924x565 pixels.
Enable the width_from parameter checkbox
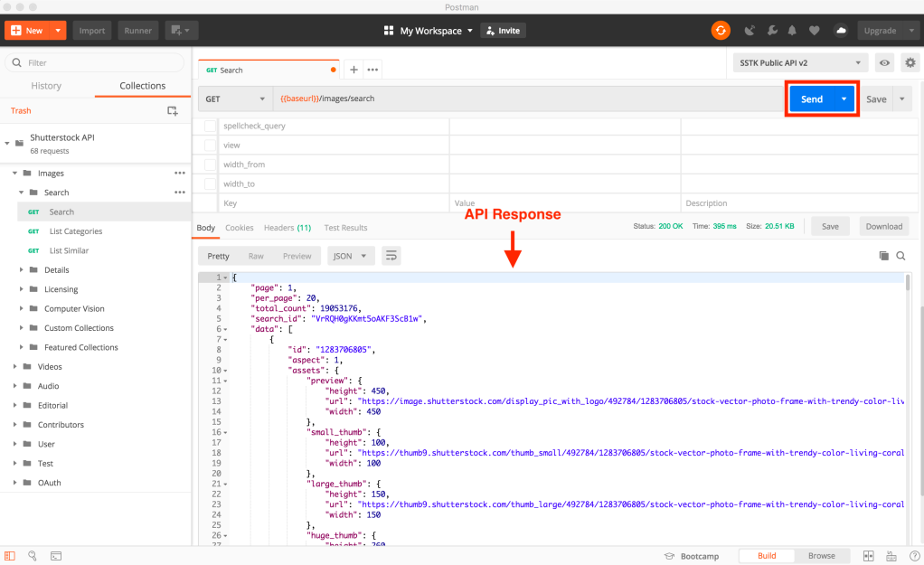[210, 165]
